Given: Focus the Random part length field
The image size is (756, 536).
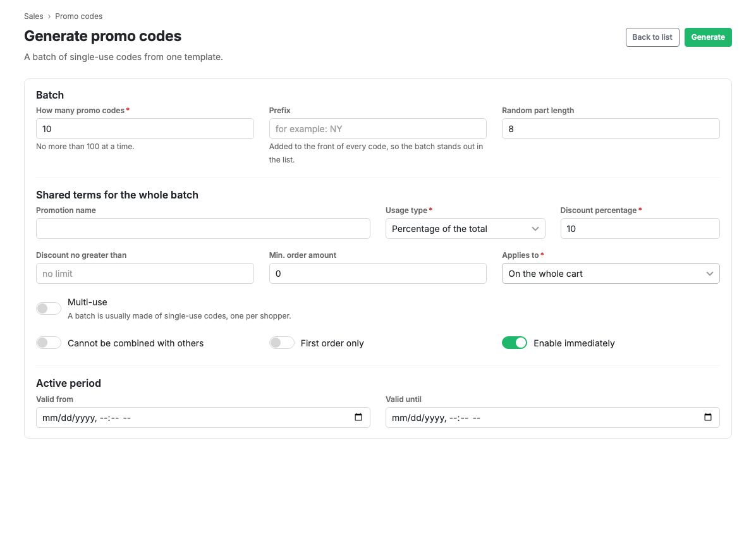Looking at the screenshot, I should pyautogui.click(x=611, y=129).
